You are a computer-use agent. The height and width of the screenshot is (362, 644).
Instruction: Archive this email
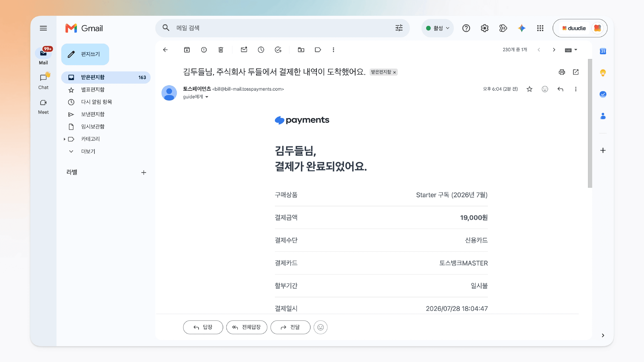(187, 50)
